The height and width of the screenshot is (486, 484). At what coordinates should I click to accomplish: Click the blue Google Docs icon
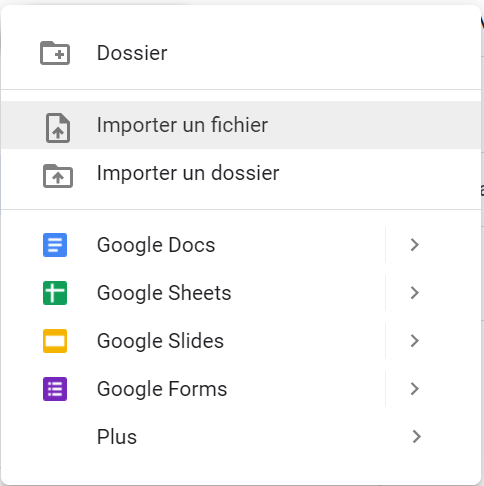tap(55, 245)
